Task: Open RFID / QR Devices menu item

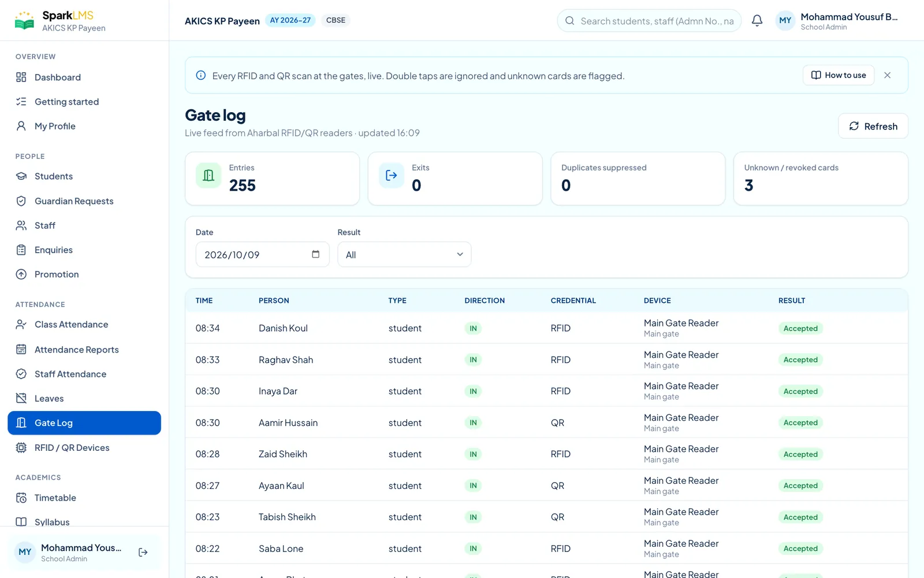Action: pyautogui.click(x=84, y=448)
